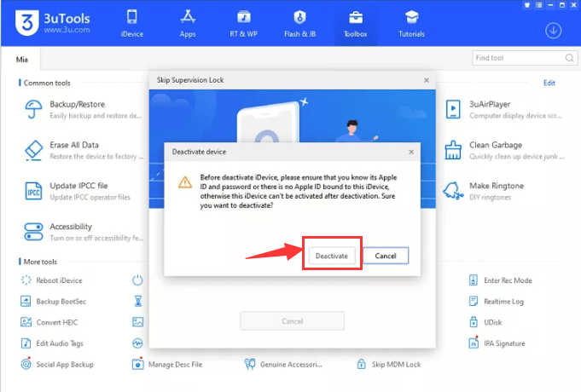Image resolution: width=581 pixels, height=392 pixels.
Task: Open the Clean Garbage tool
Action: 504,150
